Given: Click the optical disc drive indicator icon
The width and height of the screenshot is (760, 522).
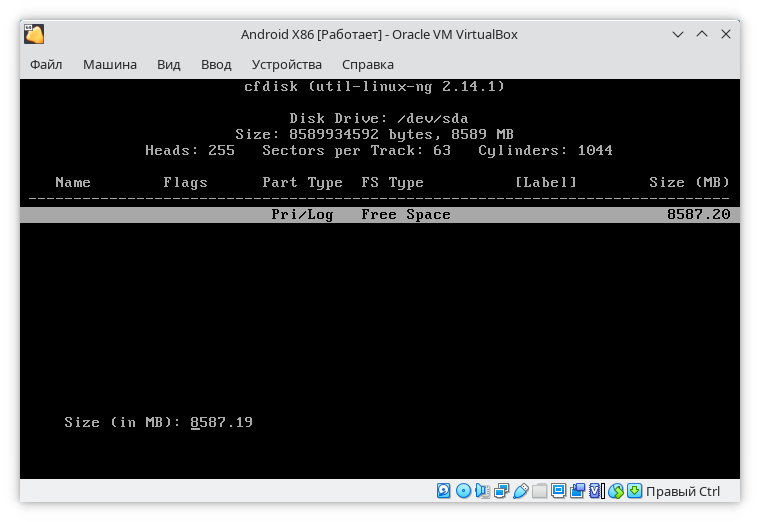Looking at the screenshot, I should (x=463, y=491).
